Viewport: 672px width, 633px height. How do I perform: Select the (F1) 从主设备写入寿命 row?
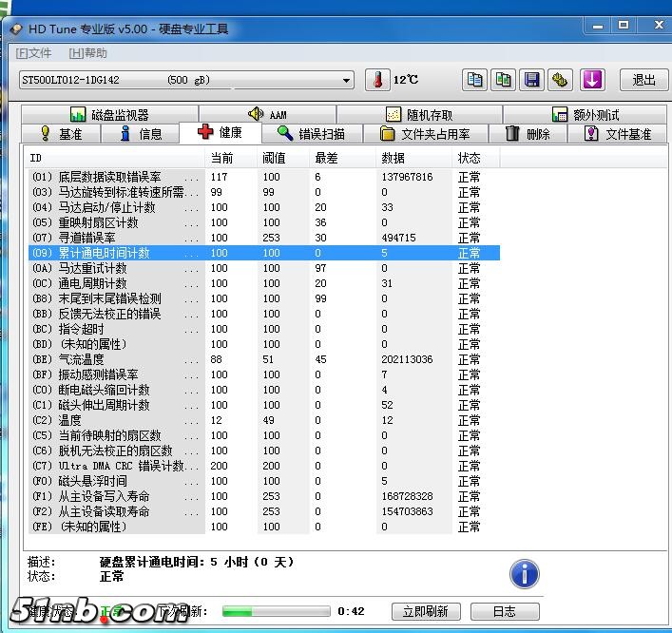click(x=264, y=496)
